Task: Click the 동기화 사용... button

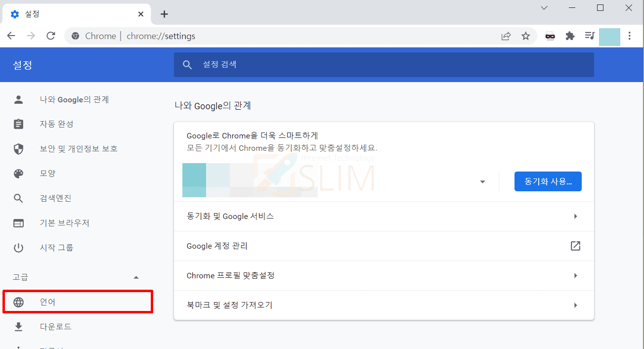Action: click(548, 181)
